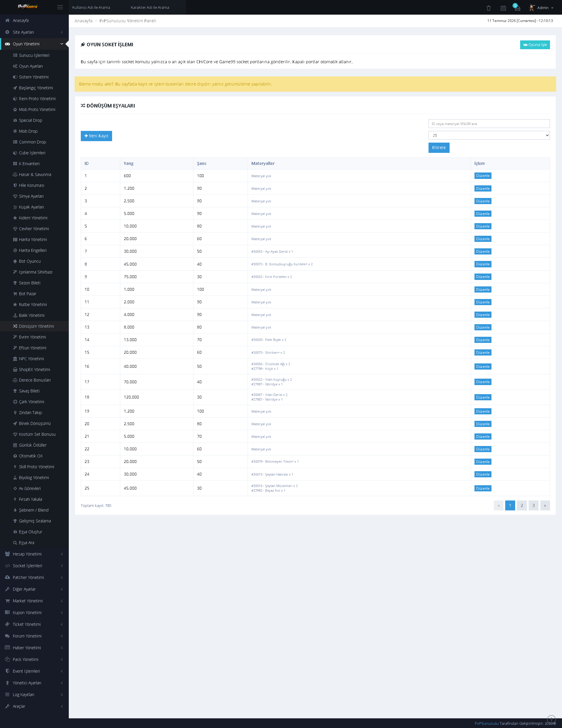Image resolution: width=562 pixels, height=728 pixels.
Task: Open the Mob Drop menu item
Action: tap(28, 131)
